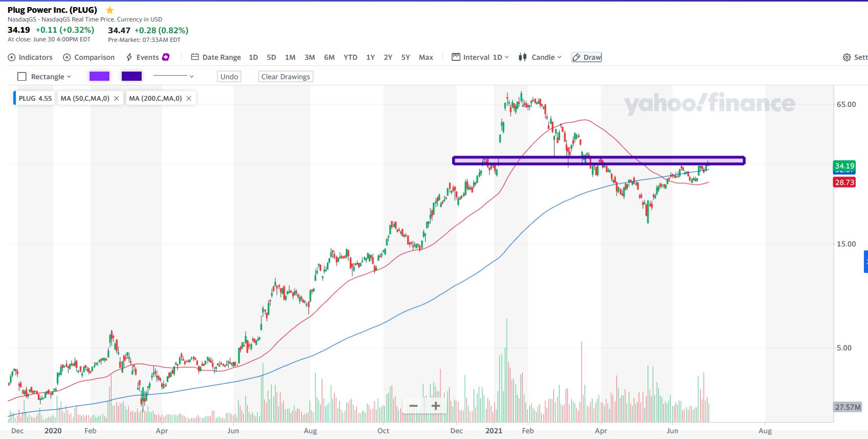The image size is (868, 439).
Task: Select the 5Y date range
Action: (x=406, y=57)
